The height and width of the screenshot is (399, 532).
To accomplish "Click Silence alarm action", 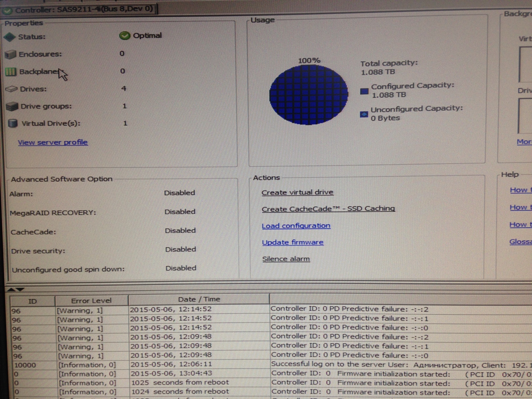I will click(286, 259).
